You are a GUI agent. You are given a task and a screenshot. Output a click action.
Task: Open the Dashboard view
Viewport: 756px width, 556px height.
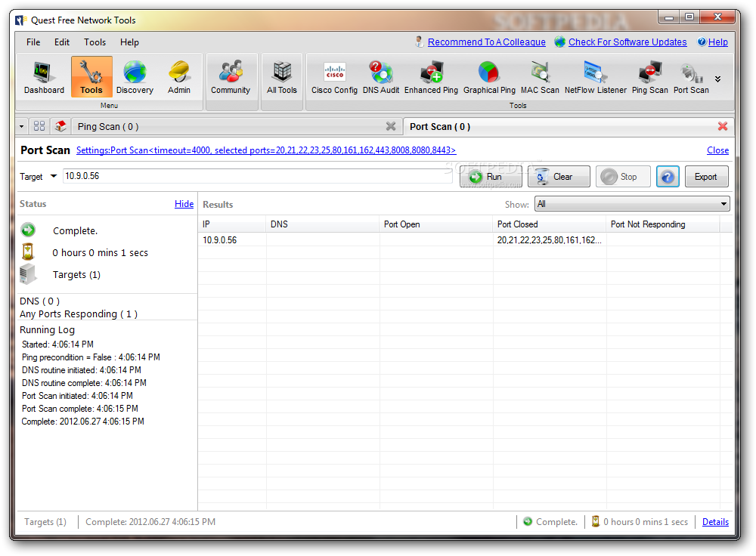pyautogui.click(x=44, y=77)
